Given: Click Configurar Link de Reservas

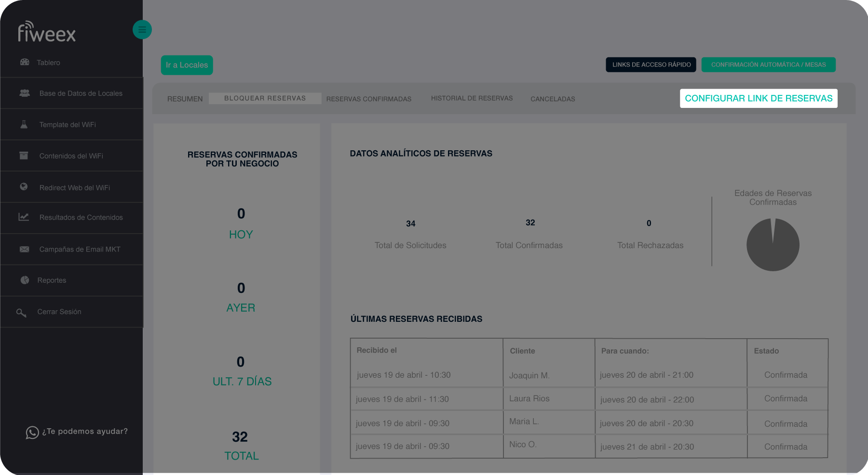Looking at the screenshot, I should [x=758, y=98].
